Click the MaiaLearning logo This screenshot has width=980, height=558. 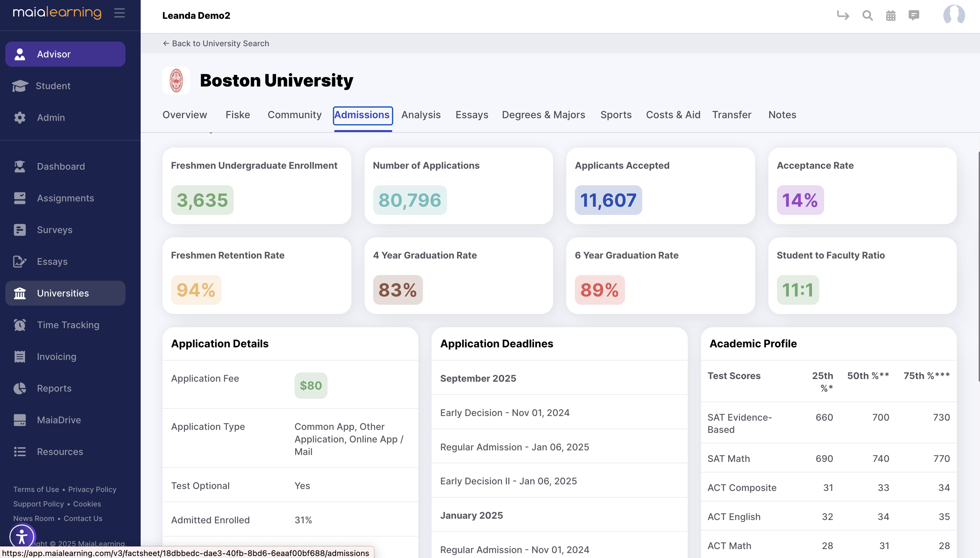57,12
